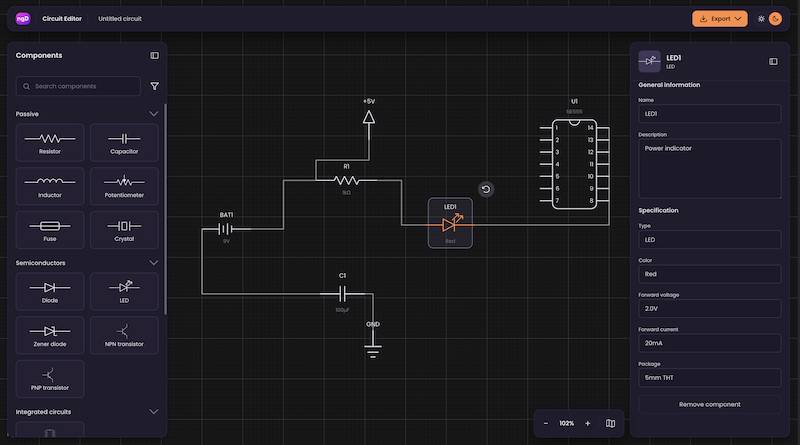Select the Capacitor component tile
The width and height of the screenshot is (800, 445).
click(x=124, y=142)
